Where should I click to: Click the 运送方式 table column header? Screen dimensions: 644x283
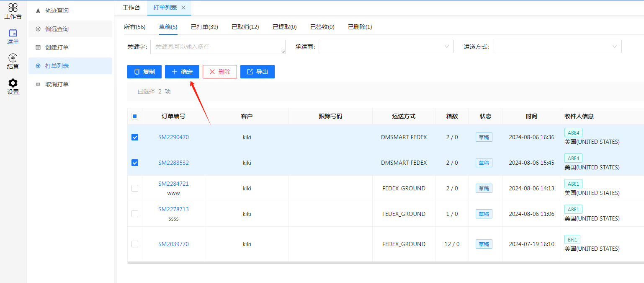click(404, 116)
